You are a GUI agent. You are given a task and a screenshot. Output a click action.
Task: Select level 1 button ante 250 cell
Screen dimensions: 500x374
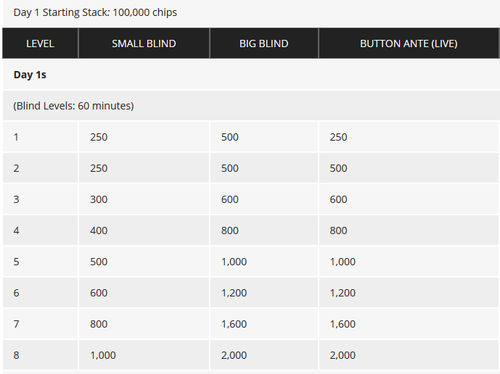coord(409,137)
